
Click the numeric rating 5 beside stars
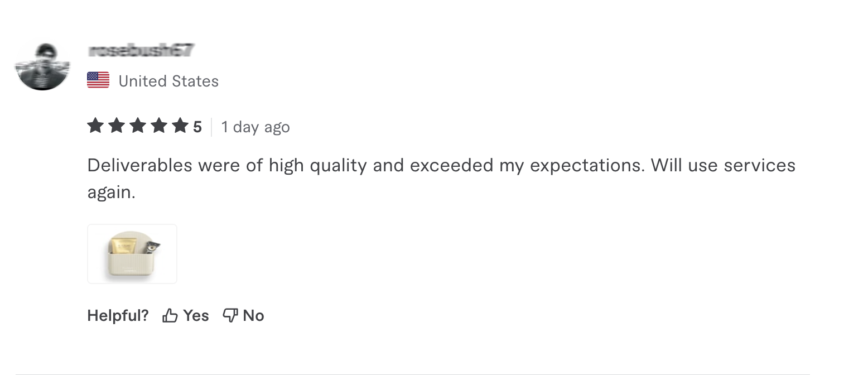click(x=197, y=127)
